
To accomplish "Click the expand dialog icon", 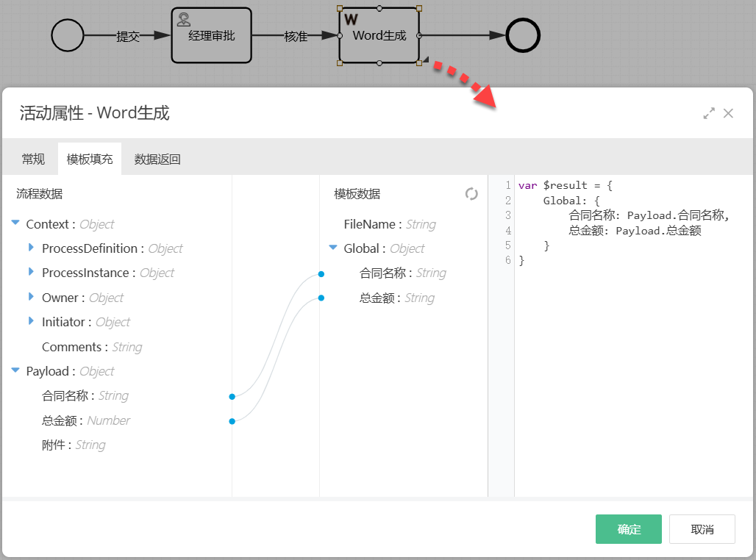I will 709,113.
